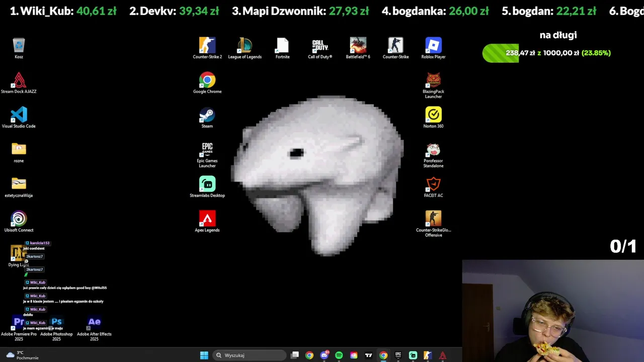
Task: Click chat message 'ja mam egzaminy w maju'
Action: coord(43,328)
